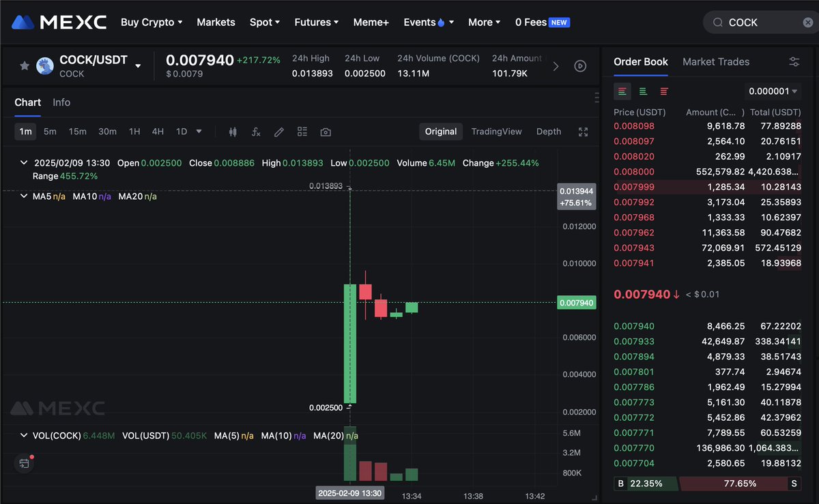The height and width of the screenshot is (504, 819).
Task: Collapse the candle OHLC info row
Action: 24,163
